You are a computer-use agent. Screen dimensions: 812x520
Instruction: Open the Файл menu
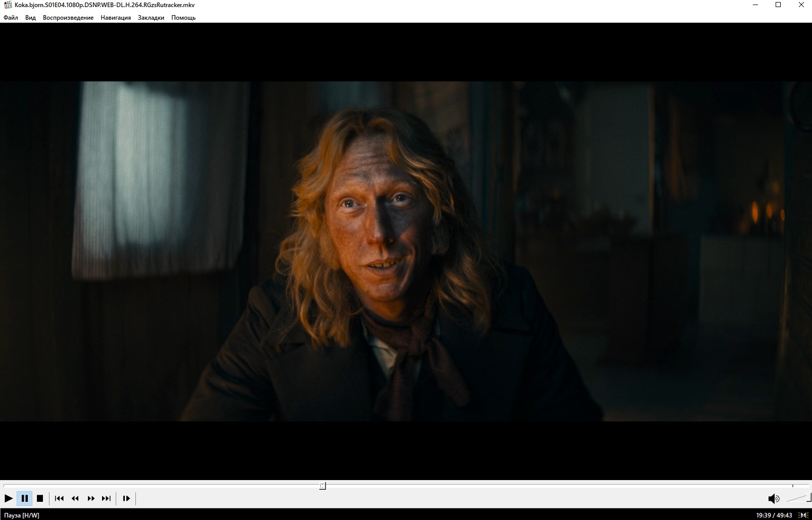(x=11, y=18)
